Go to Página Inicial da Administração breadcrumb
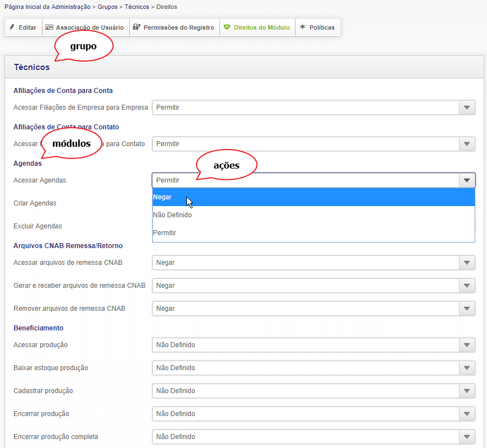The width and height of the screenshot is (487, 448). pyautogui.click(x=47, y=7)
